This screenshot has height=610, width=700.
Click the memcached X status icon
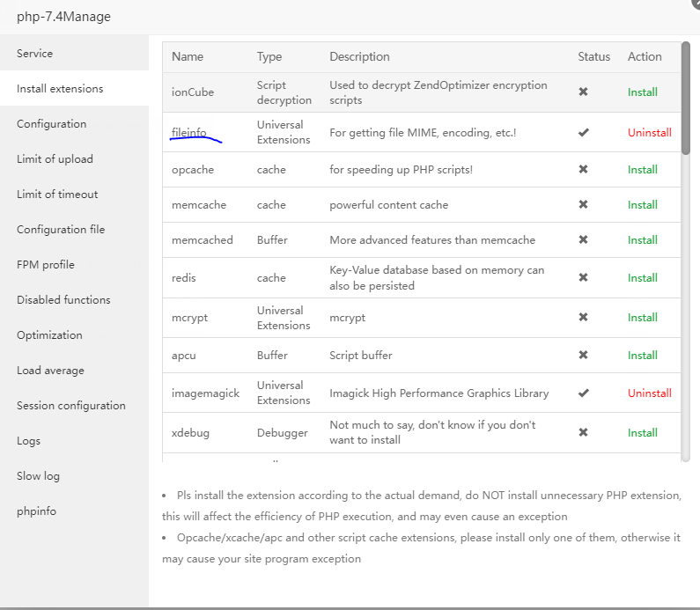pyautogui.click(x=583, y=239)
